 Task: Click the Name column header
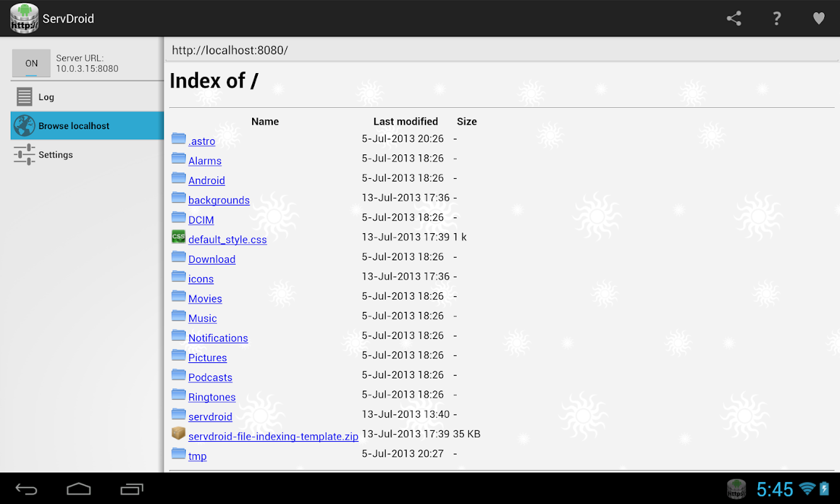[x=265, y=122]
